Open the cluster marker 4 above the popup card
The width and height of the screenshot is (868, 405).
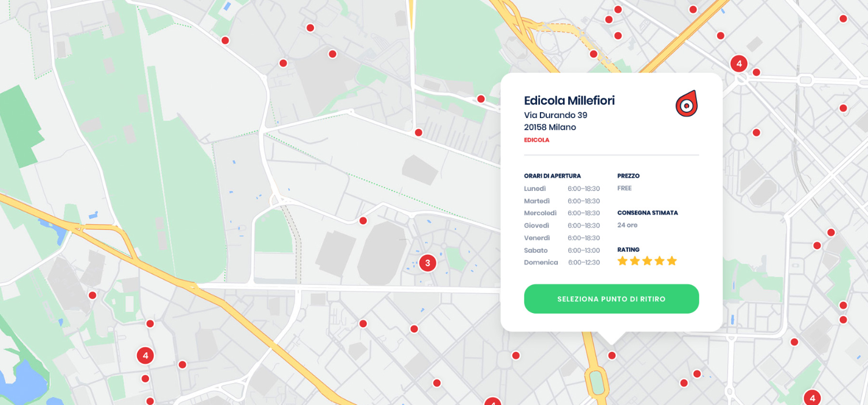(x=738, y=64)
